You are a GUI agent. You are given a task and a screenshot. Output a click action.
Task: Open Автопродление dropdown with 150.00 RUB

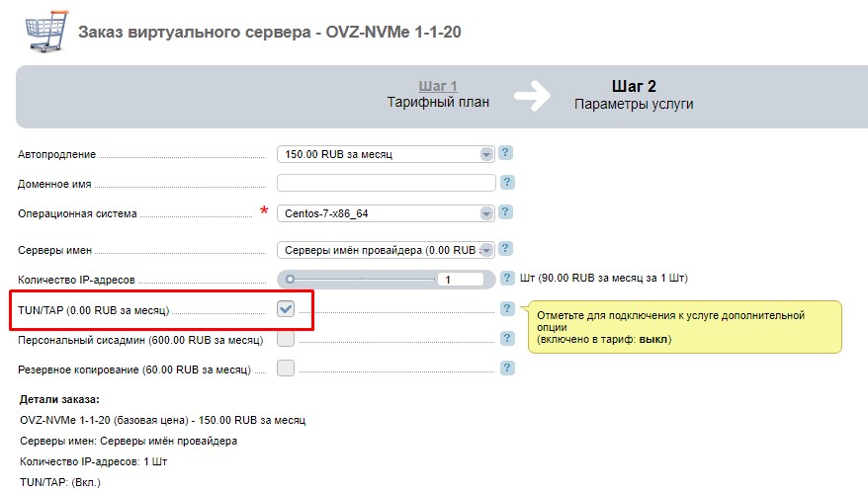click(386, 154)
